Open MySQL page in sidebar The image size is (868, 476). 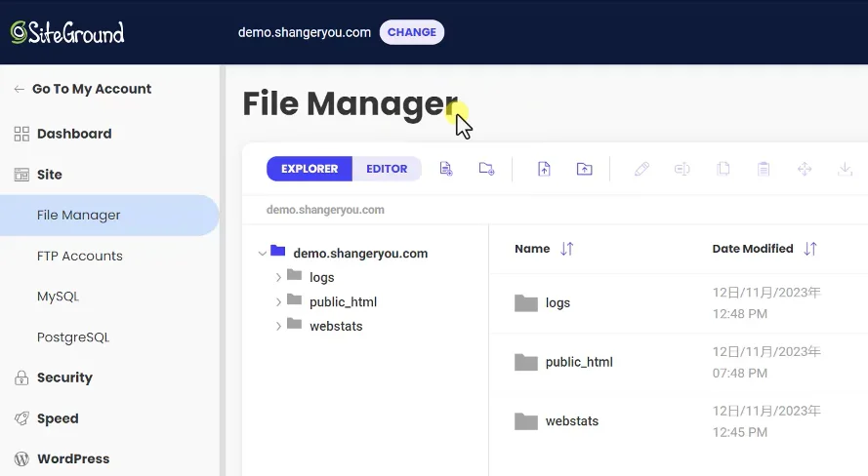click(59, 297)
